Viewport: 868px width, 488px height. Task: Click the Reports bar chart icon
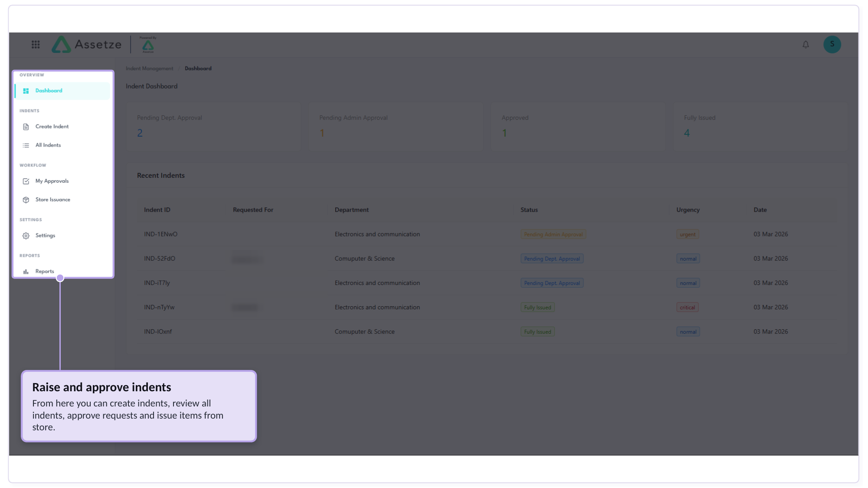pos(26,272)
